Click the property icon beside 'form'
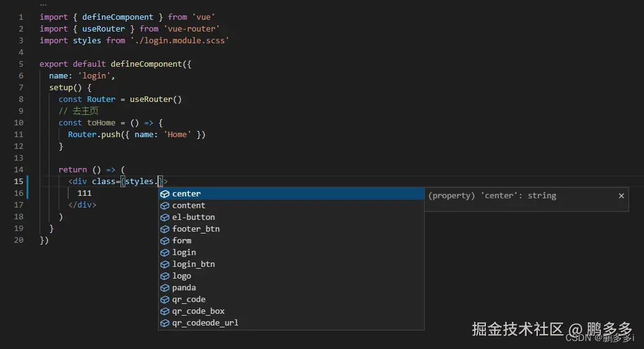This screenshot has width=644, height=349. (165, 241)
